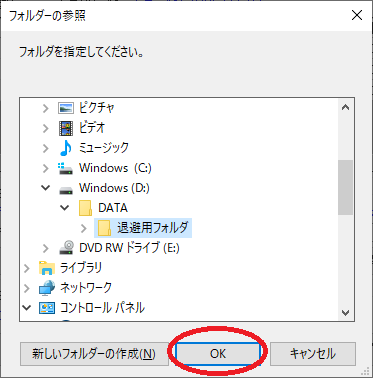Image resolution: width=373 pixels, height=378 pixels.
Task: Expand the 退避用フォルダ node
Action: pos(84,228)
